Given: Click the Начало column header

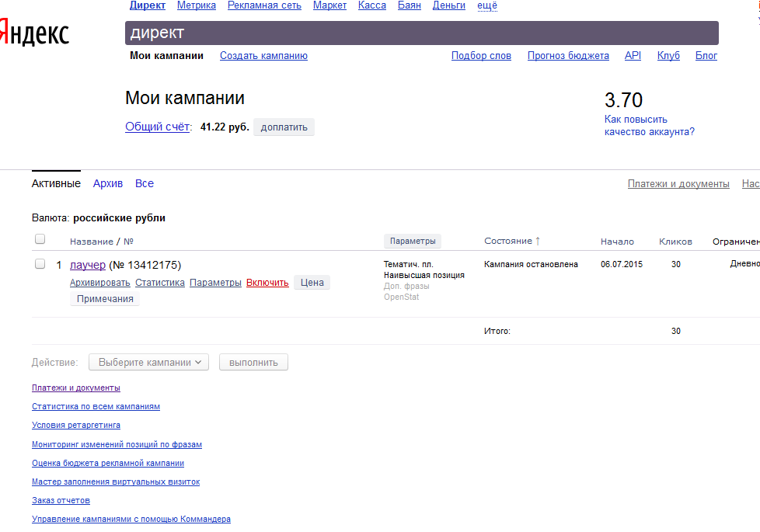Looking at the screenshot, I should tap(617, 242).
